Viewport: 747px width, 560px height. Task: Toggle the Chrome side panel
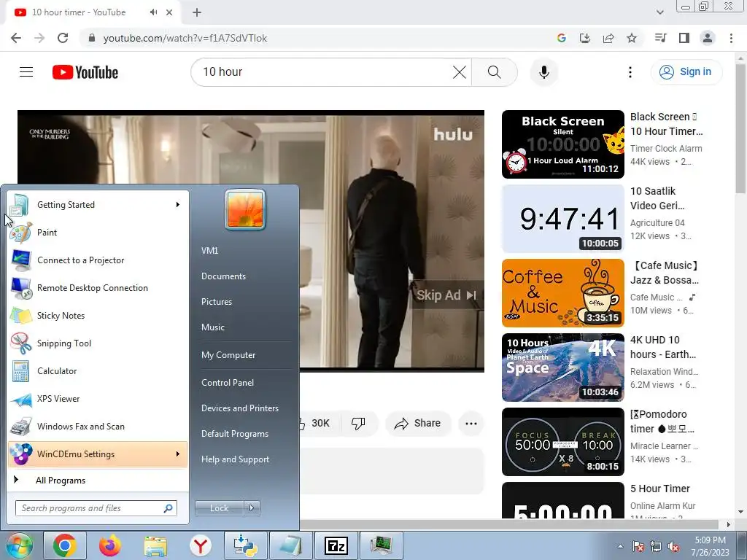(684, 38)
